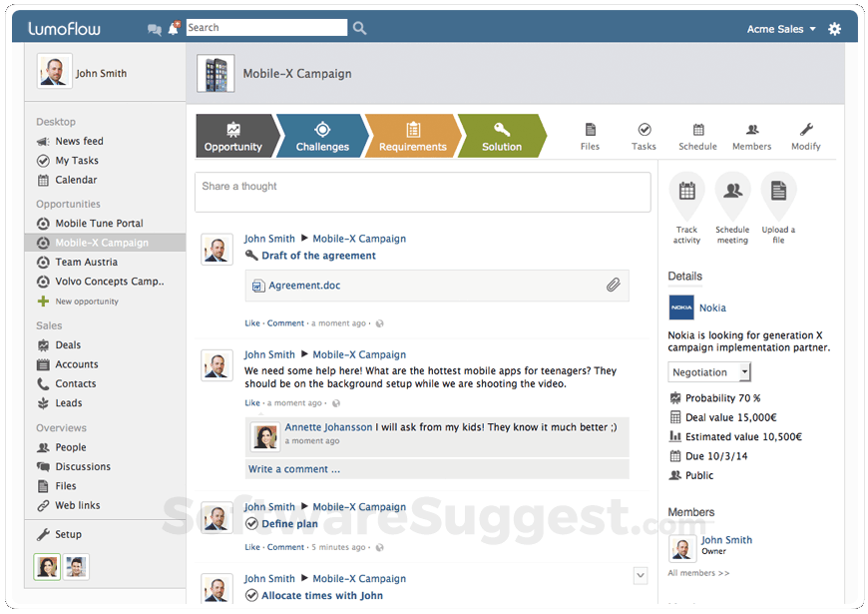Screen dimensions: 868x614
Task: Open the settings gear icon
Action: pos(834,29)
